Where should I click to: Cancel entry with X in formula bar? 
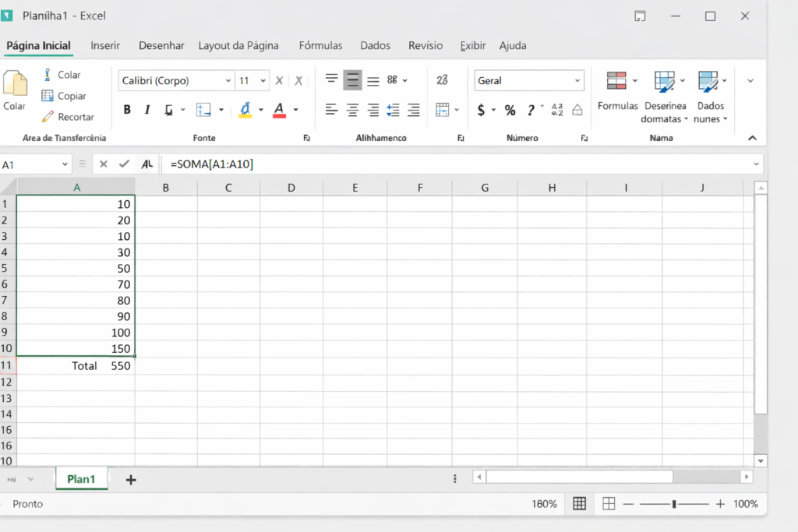[x=104, y=164]
